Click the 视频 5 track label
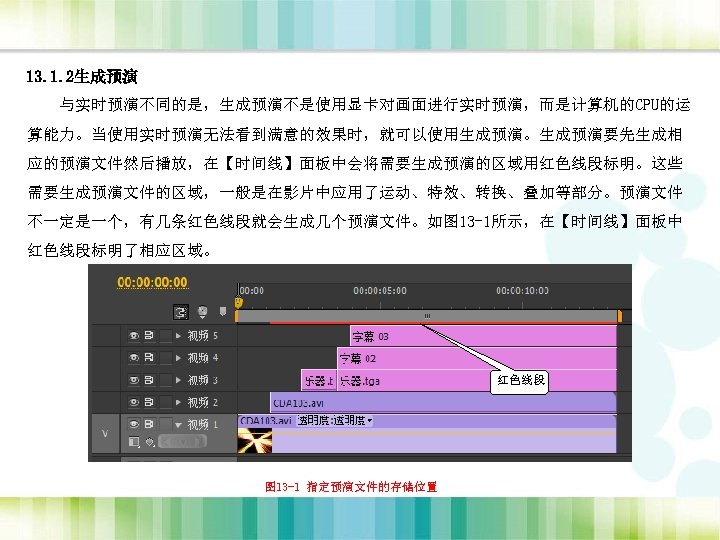This screenshot has width=720, height=540. tap(202, 336)
